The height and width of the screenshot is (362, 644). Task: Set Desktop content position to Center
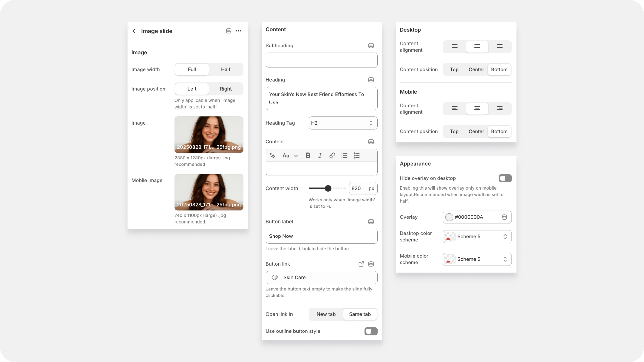(476, 69)
